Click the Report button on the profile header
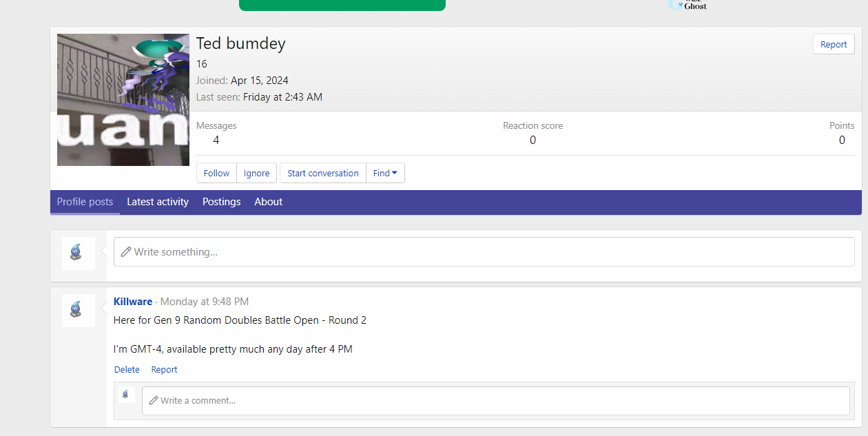The image size is (868, 436). point(834,44)
